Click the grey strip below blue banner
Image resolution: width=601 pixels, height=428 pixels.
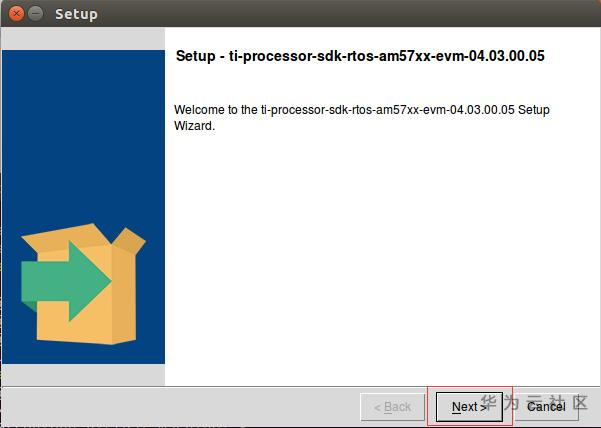coord(83,374)
